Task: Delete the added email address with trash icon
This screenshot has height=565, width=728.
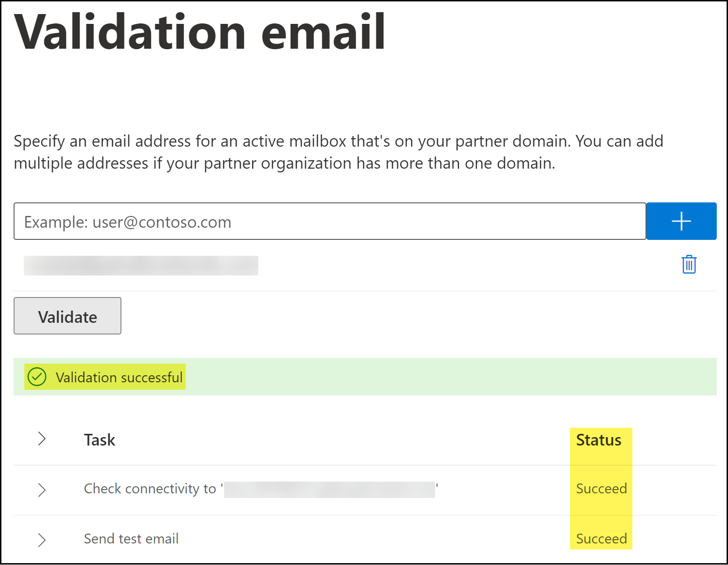Action: click(689, 264)
